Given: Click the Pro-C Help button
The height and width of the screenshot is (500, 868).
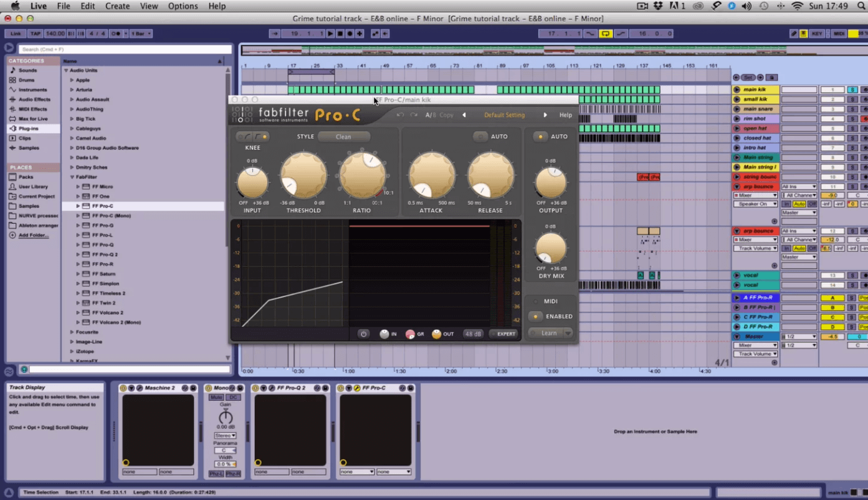Looking at the screenshot, I should point(566,115).
